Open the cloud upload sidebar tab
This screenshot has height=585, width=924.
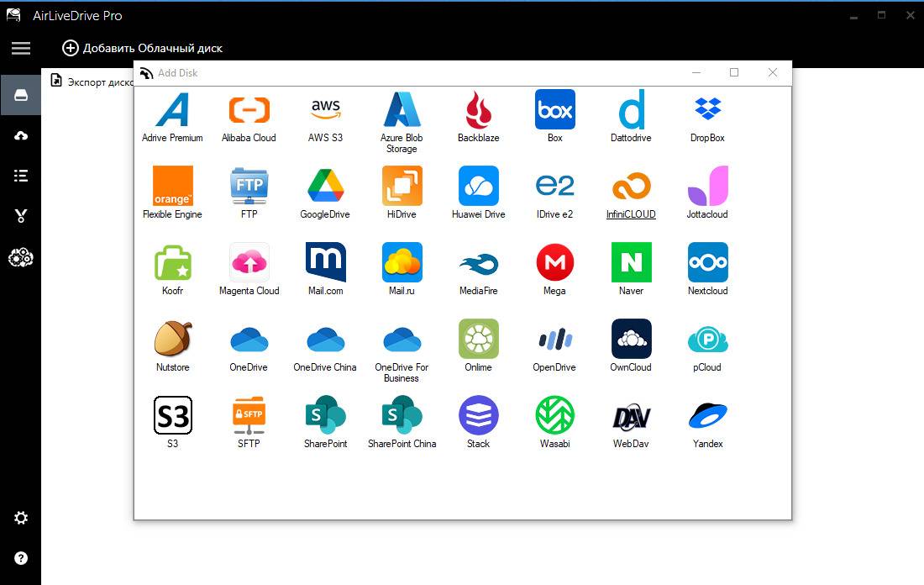click(21, 135)
